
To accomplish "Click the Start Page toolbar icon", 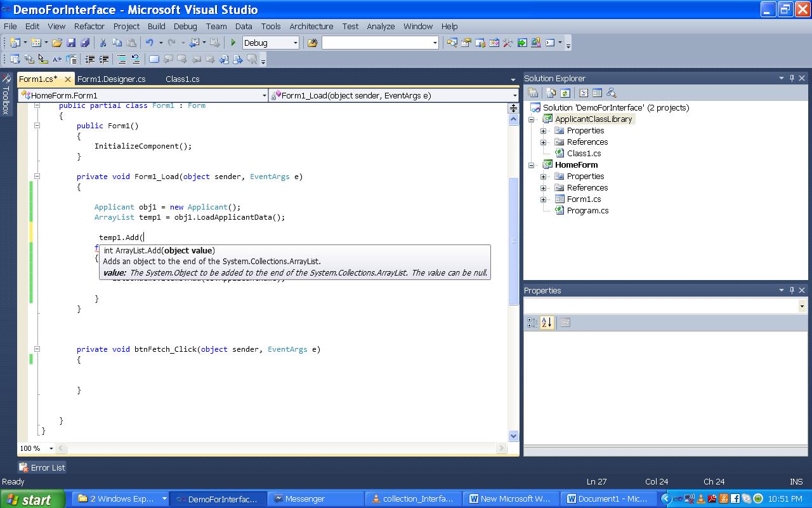I will 521,43.
